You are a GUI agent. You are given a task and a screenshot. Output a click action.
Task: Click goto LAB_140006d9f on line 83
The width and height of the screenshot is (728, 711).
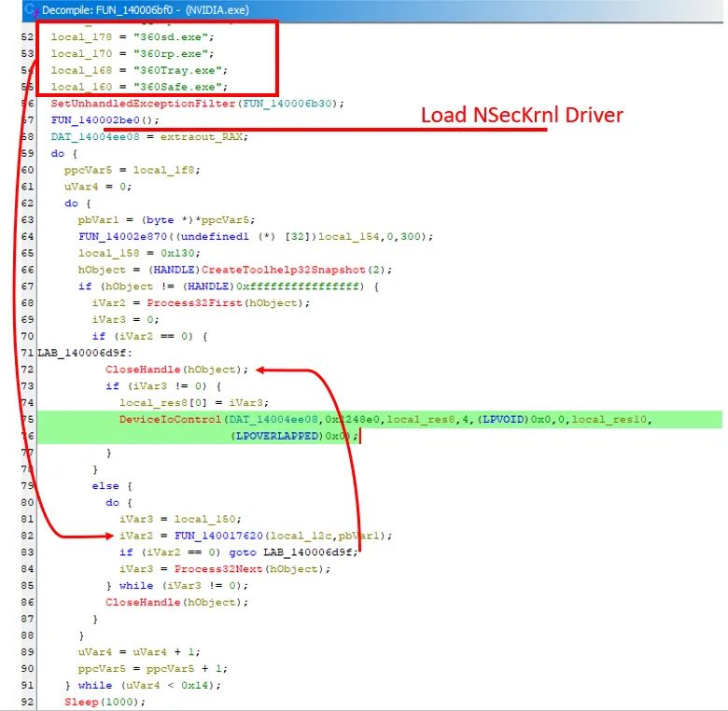tap(293, 552)
